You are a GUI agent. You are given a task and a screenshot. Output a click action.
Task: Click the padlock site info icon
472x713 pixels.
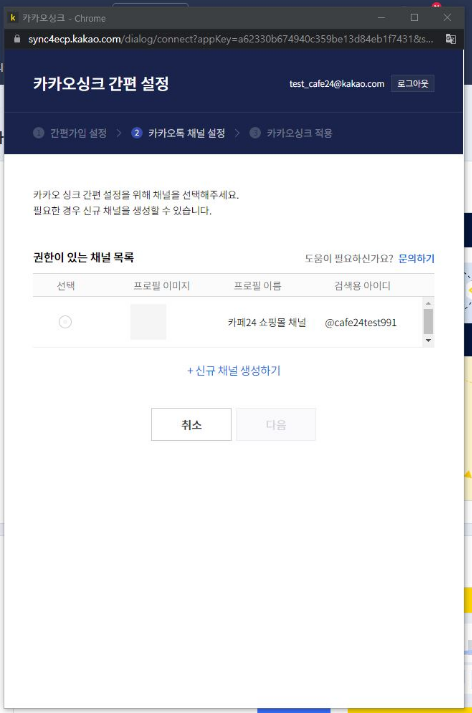point(17,39)
